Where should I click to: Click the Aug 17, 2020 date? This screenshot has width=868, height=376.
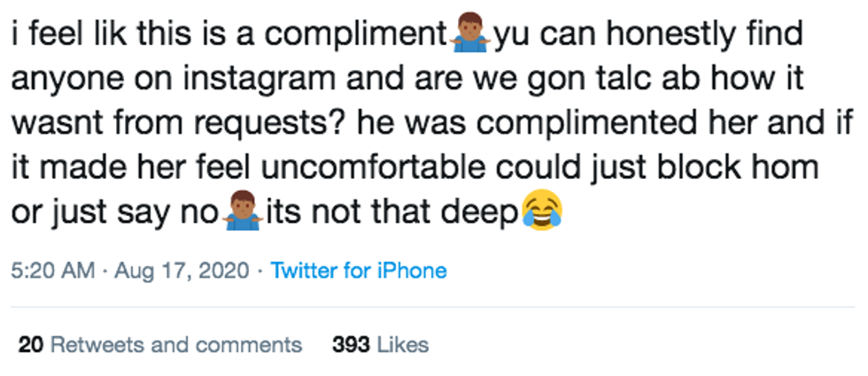[x=182, y=271]
